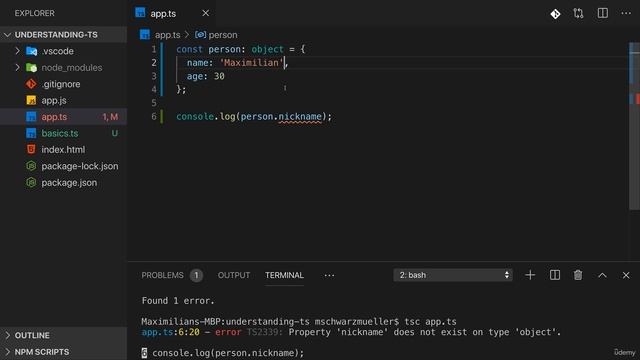This screenshot has height=360, width=640.
Task: Open package-lock.json in the explorer
Action: point(80,166)
